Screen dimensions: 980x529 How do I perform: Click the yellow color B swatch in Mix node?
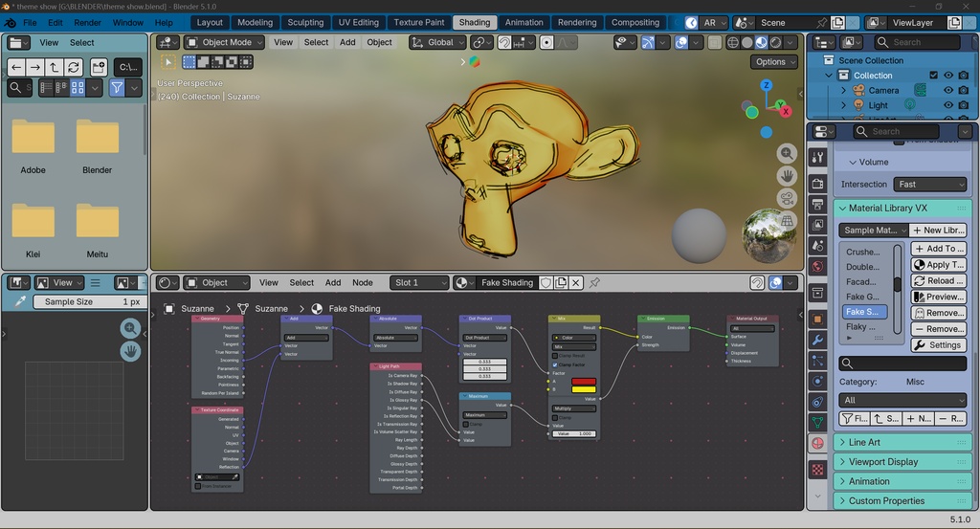[x=584, y=389]
